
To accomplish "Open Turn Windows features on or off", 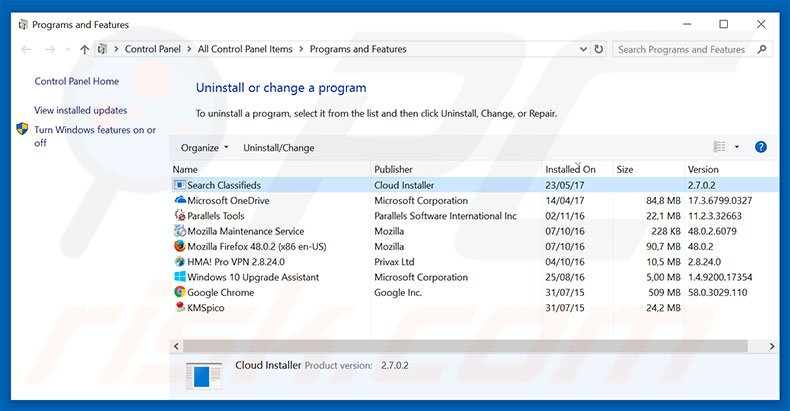I will point(95,136).
